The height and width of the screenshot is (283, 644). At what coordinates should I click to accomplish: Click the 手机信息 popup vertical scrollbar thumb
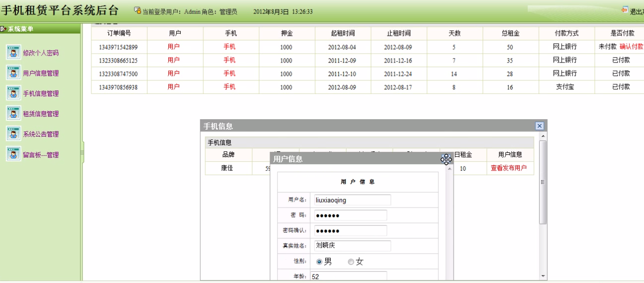(x=543, y=182)
